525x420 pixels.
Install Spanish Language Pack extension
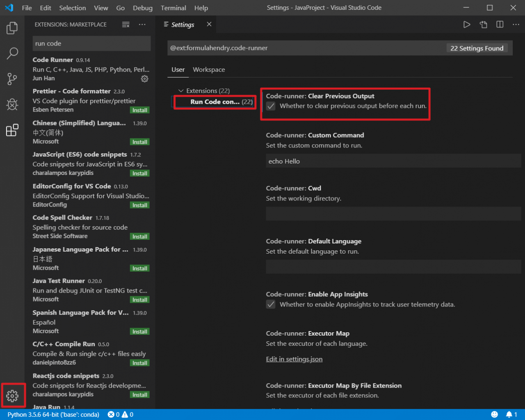[x=140, y=331]
